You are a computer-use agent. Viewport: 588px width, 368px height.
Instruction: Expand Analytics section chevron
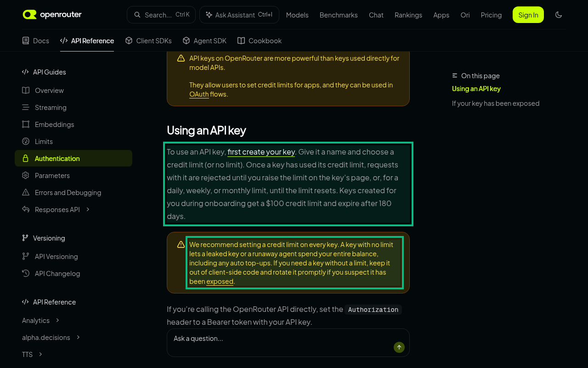coord(57,320)
